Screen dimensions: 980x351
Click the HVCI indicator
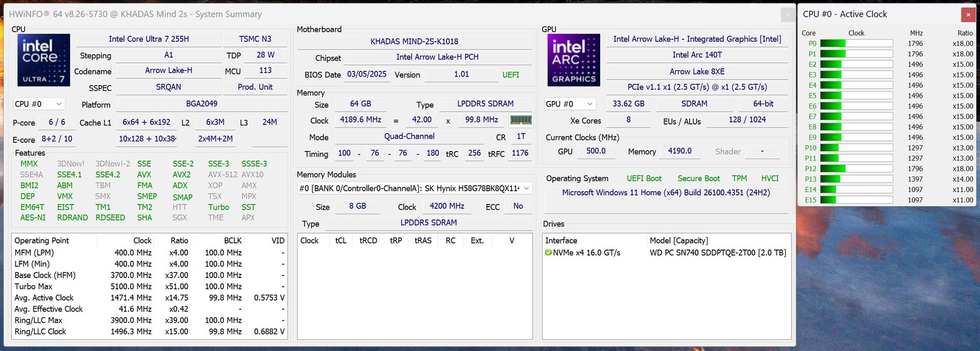point(770,179)
